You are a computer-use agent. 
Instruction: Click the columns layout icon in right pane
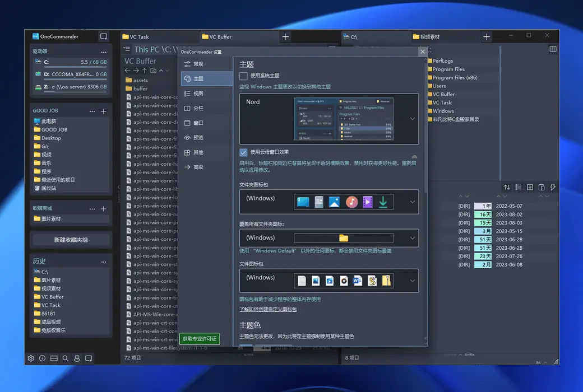click(553, 49)
